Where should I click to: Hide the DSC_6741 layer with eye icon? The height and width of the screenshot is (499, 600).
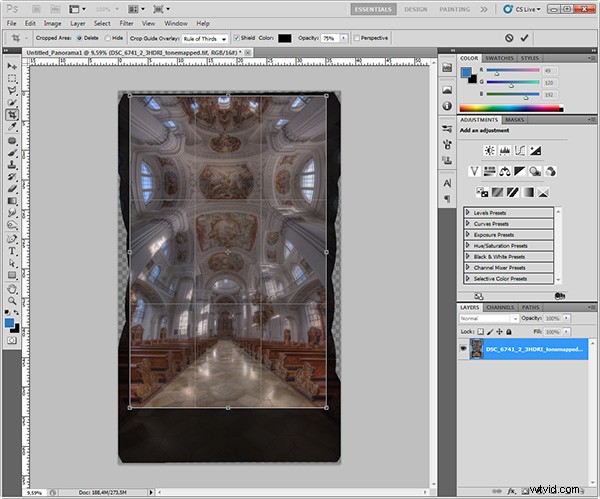pos(463,349)
